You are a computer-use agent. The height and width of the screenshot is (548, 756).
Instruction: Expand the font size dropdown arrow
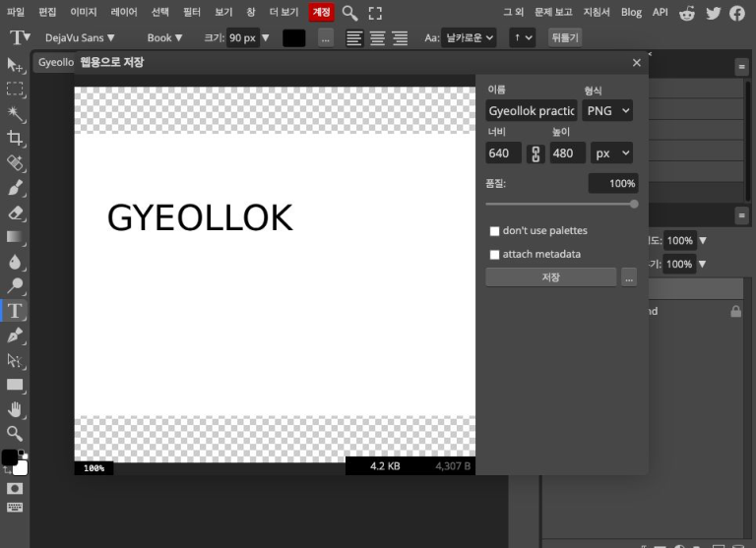tap(265, 37)
